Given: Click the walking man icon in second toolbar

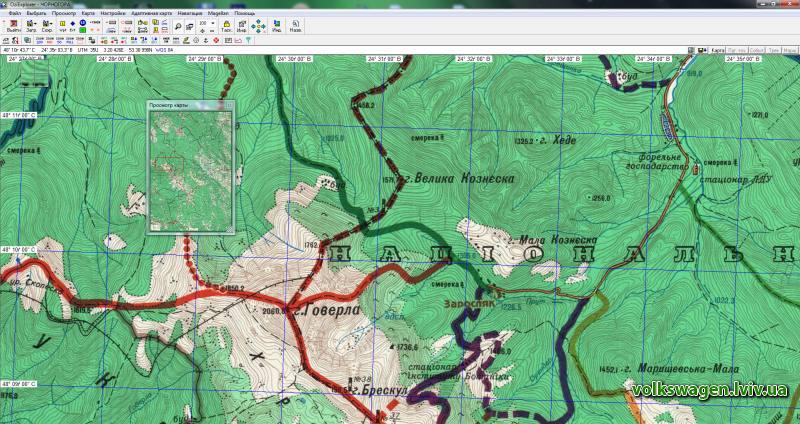Looking at the screenshot, I should point(15,40).
